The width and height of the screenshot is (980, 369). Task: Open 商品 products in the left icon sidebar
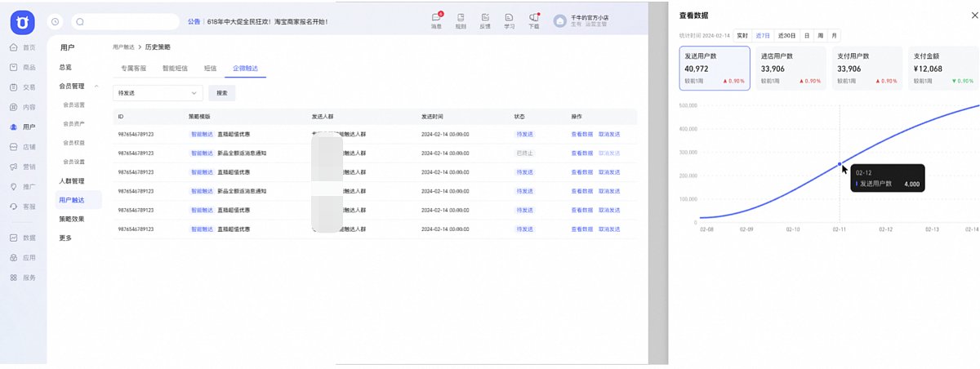[x=23, y=67]
